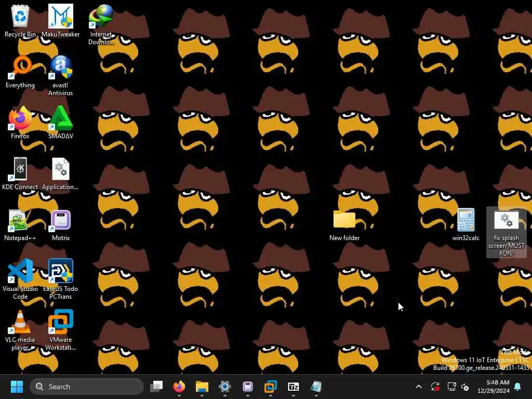Select the Recycle Bin desktop icon
The height and width of the screenshot is (399, 532).
click(20, 20)
